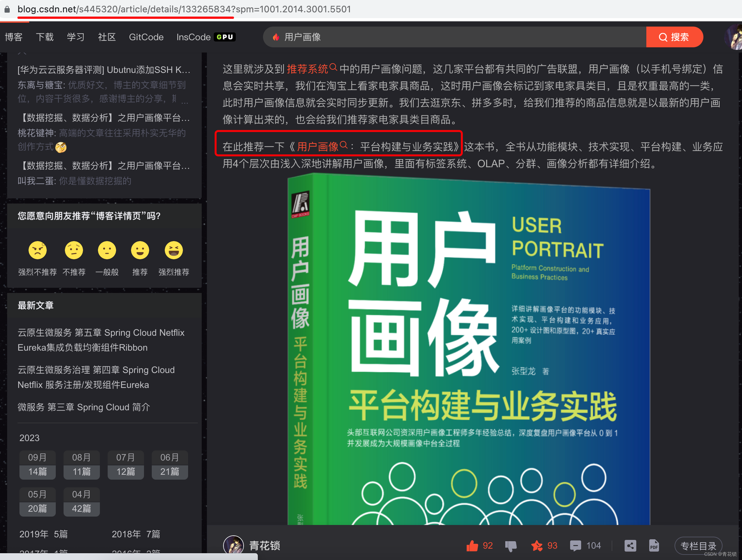Select the 08月 11篇 archive
Viewport: 742px width, 560px height.
click(x=81, y=465)
